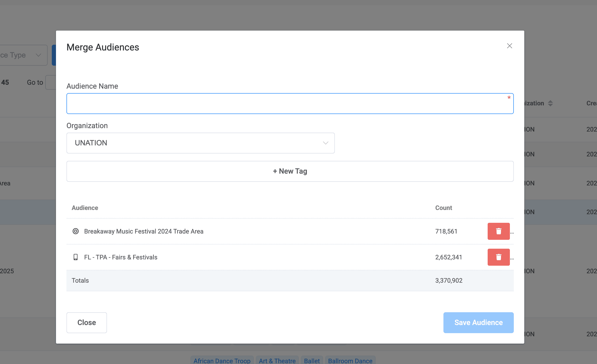This screenshot has height=364, width=597.
Task: Select Breakaway Music Festival 2024 Trade Area text
Action: point(144,231)
